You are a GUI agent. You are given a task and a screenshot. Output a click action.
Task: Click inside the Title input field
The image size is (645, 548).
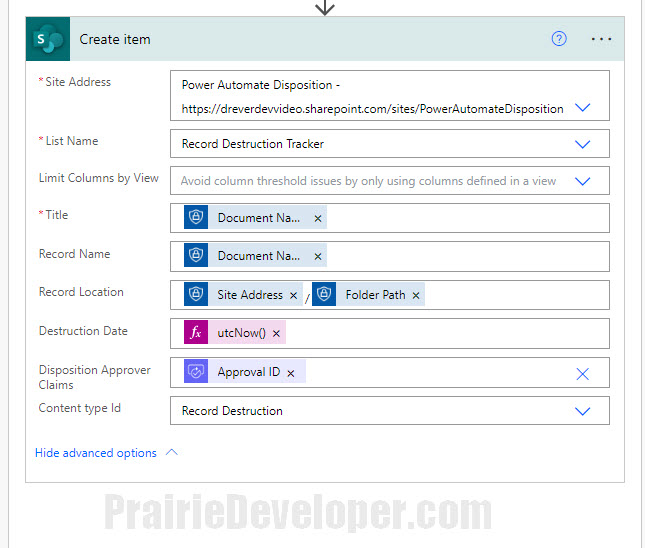(x=390, y=218)
